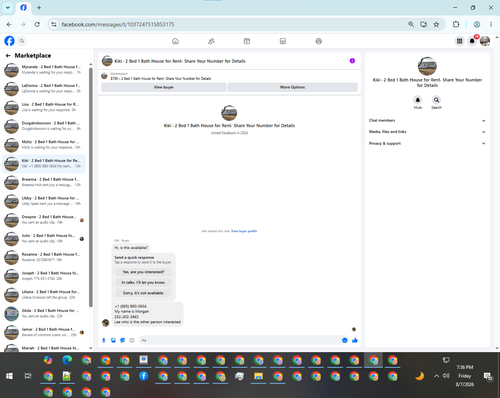The image size is (500, 398).
Task: Click the More Options button
Action: [293, 87]
